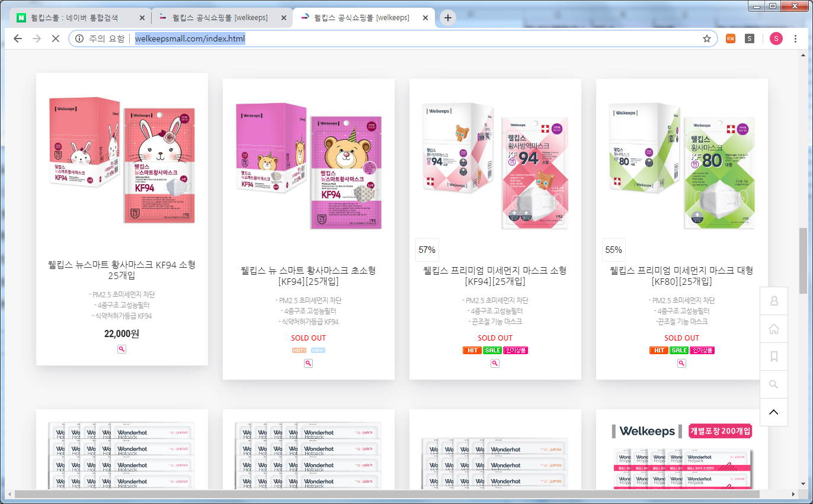Click magnifier icon under 초소형 KF94 product

(308, 363)
